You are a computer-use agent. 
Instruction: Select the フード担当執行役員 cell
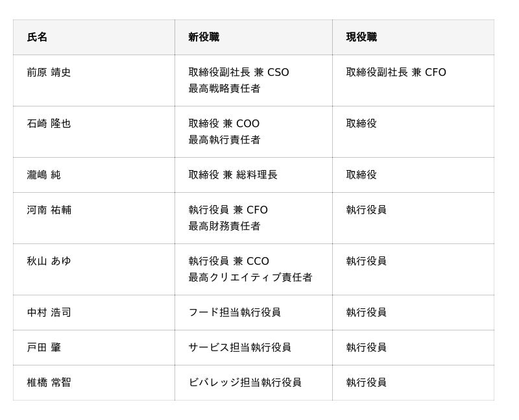pos(234,313)
